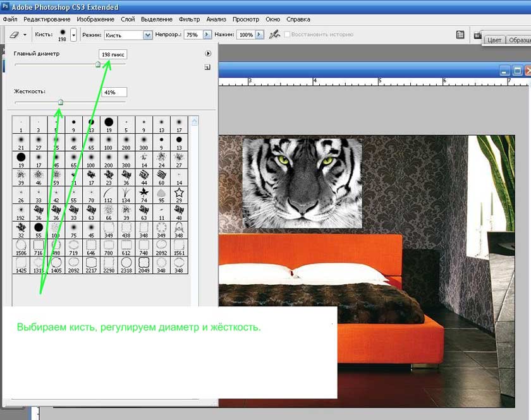Enable the airbrush mode icon
Screen dimensions: 531x420
(x=275, y=35)
